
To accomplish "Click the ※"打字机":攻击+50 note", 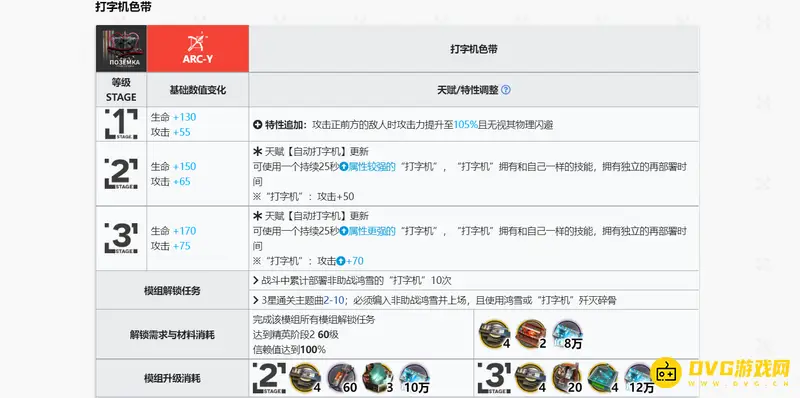I will 304,196.
